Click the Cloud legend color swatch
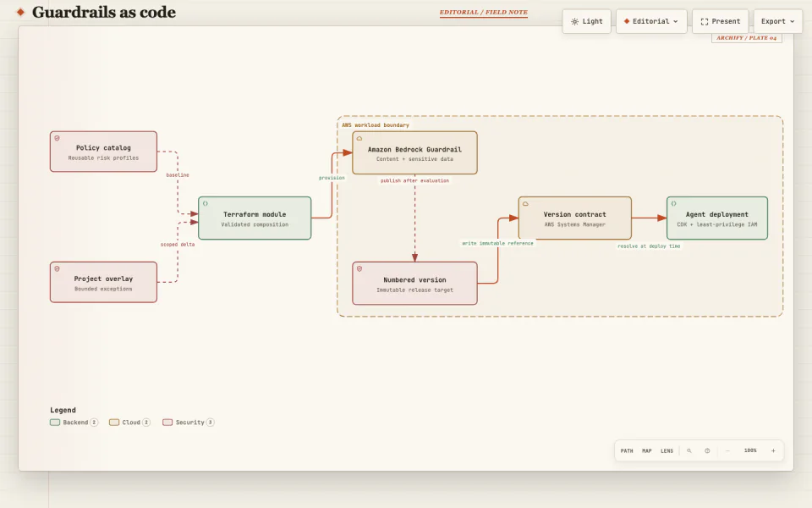 point(114,422)
